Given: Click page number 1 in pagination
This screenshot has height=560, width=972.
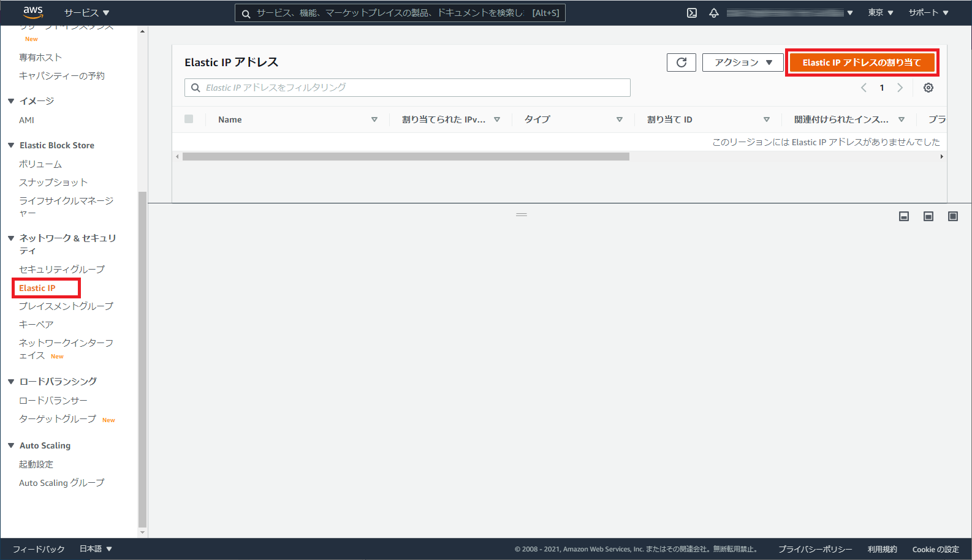Looking at the screenshot, I should (x=882, y=88).
